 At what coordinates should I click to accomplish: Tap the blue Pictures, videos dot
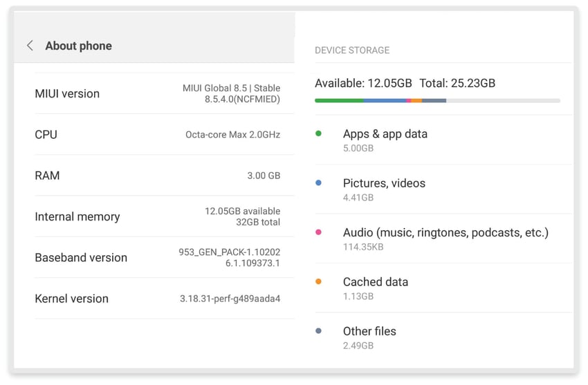[318, 183]
